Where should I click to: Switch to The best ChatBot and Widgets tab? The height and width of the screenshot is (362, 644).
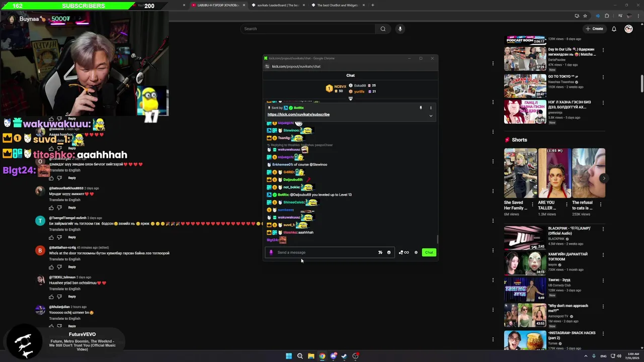click(338, 5)
